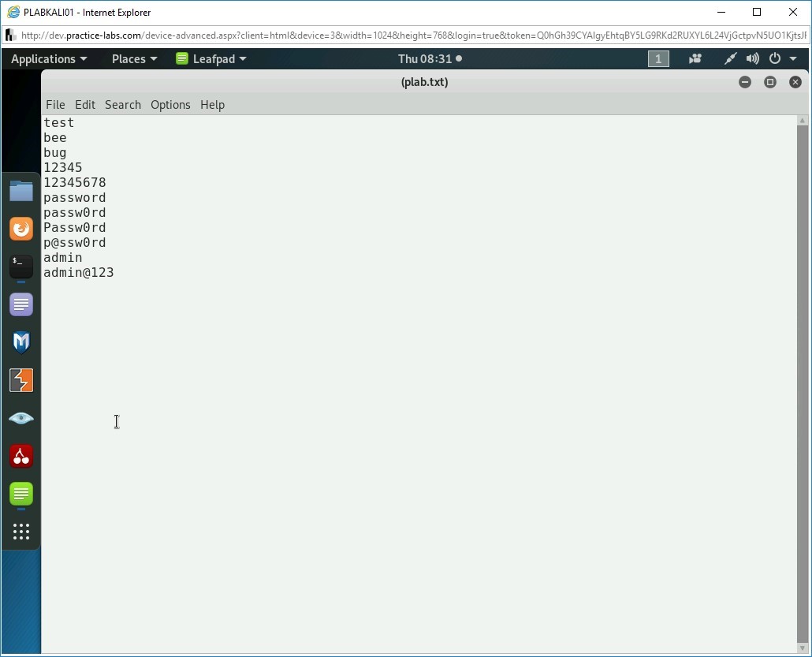Click workspace indicator number 1
This screenshot has height=657, width=812.
pyautogui.click(x=658, y=59)
